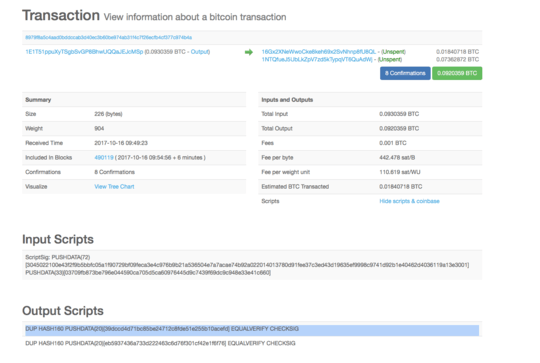
Task: Click the PUSHDATA(33) line in Input Scripts
Action: pos(148,273)
